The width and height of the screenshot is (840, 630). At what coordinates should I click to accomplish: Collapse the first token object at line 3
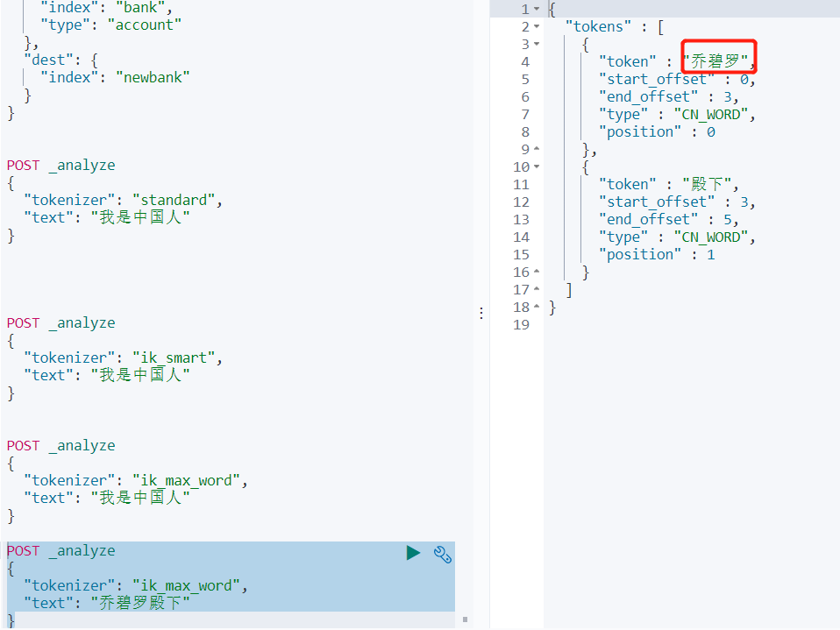click(x=537, y=44)
